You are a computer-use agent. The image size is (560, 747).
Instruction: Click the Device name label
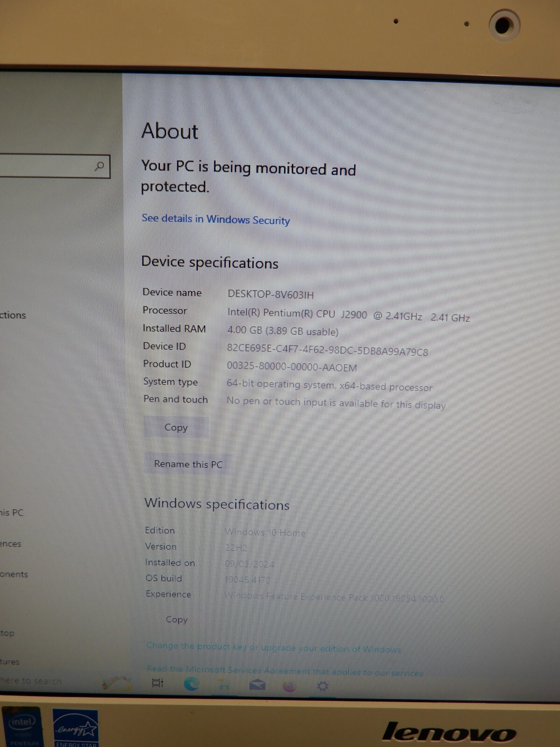(x=172, y=292)
